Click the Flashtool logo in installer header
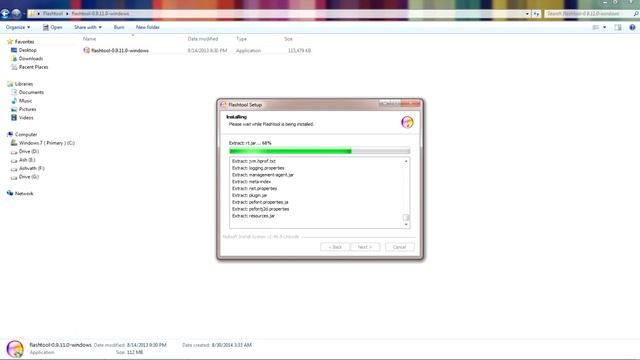640x360 pixels. click(407, 122)
